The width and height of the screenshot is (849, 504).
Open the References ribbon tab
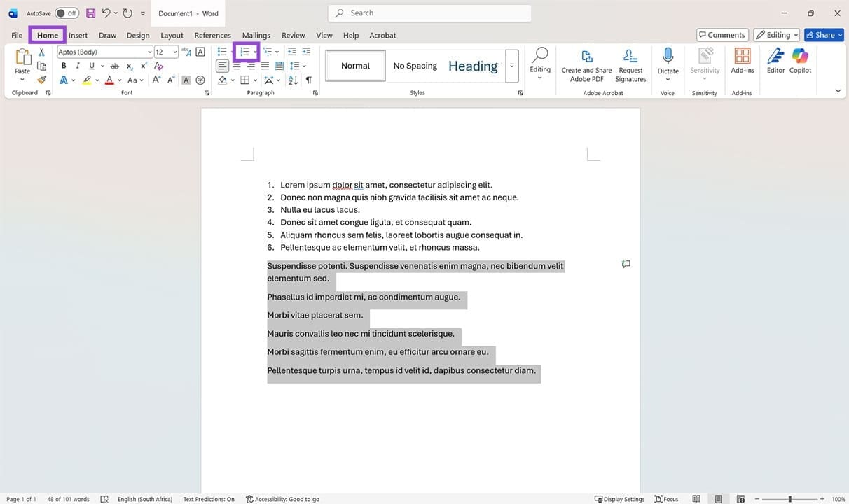212,35
